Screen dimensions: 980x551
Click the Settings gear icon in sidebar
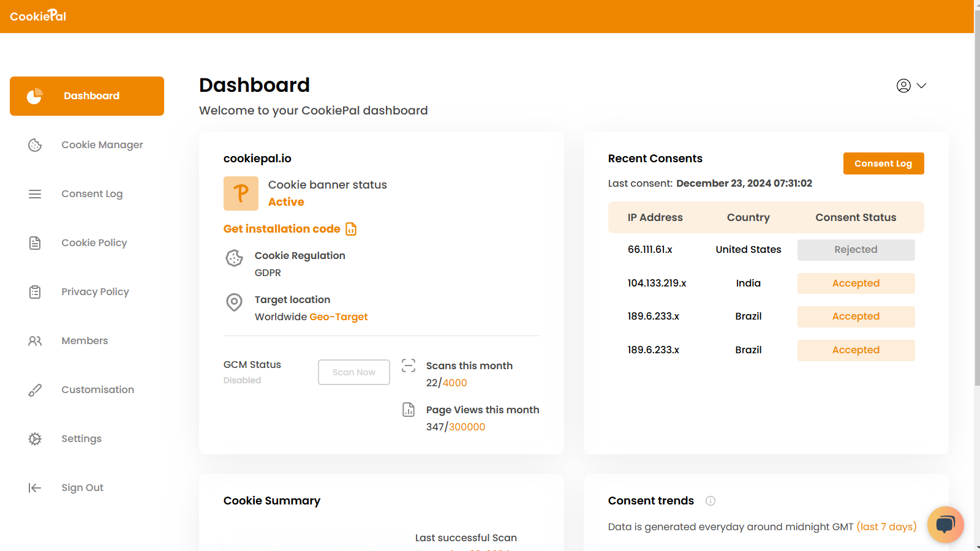(x=35, y=439)
